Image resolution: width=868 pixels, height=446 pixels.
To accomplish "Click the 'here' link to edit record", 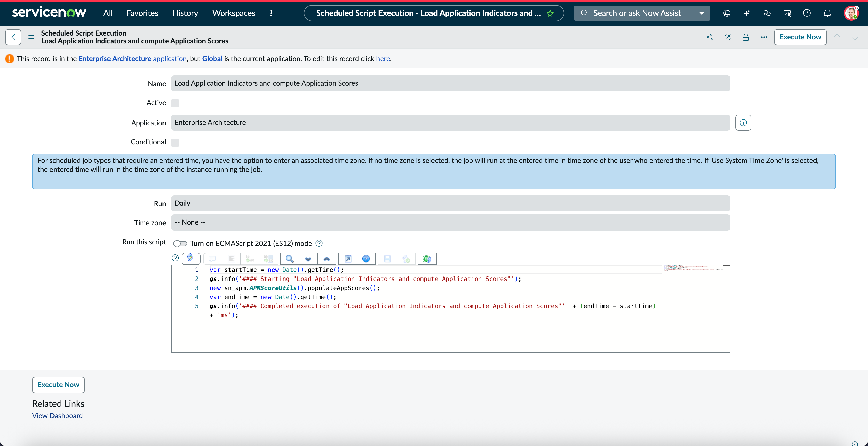I will pos(383,59).
